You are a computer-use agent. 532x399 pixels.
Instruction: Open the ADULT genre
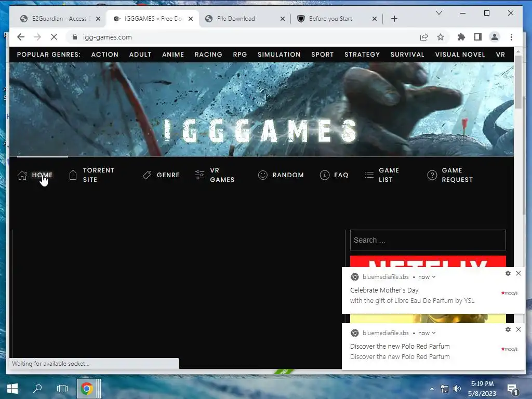pos(140,54)
